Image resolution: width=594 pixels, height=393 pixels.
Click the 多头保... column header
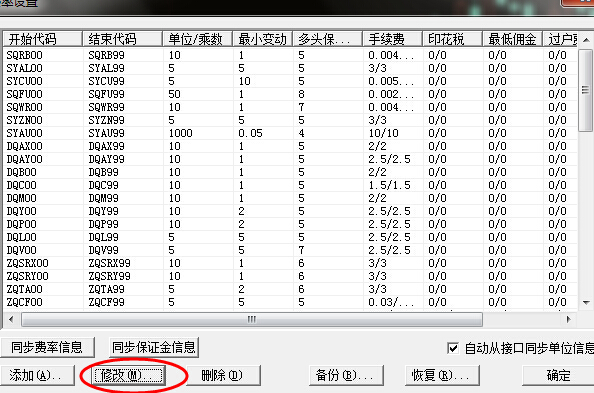point(328,39)
